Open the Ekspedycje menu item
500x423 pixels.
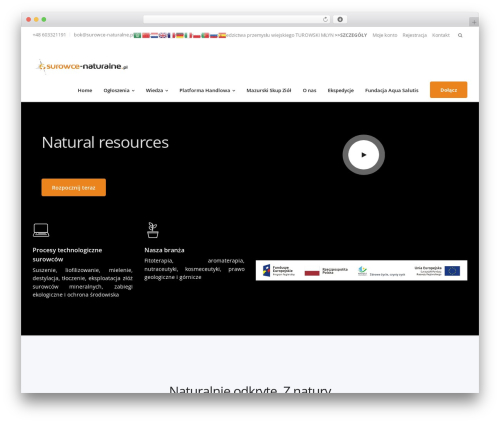[x=341, y=90]
